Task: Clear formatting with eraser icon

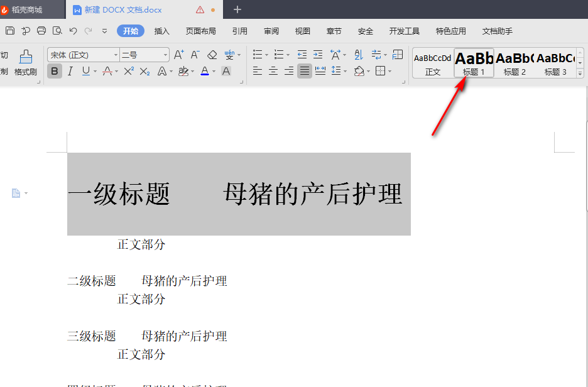Action: (212, 55)
